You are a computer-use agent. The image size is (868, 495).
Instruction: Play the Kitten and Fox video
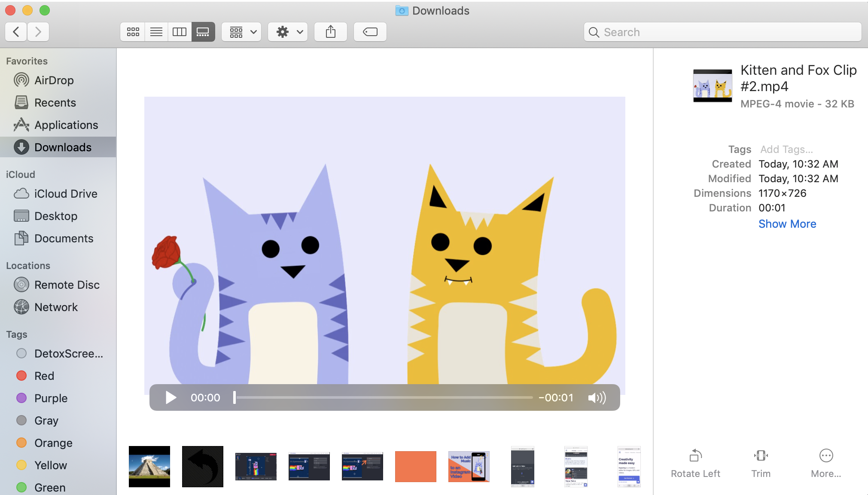[x=171, y=397]
